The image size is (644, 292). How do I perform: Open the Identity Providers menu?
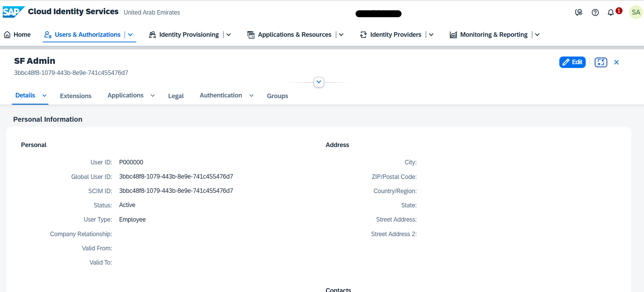click(396, 35)
